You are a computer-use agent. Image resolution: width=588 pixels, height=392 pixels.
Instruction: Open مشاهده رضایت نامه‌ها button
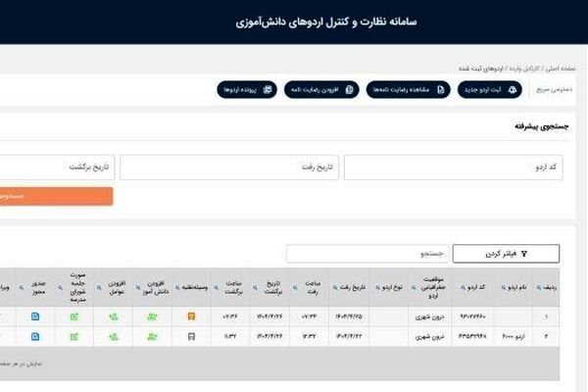point(408,89)
